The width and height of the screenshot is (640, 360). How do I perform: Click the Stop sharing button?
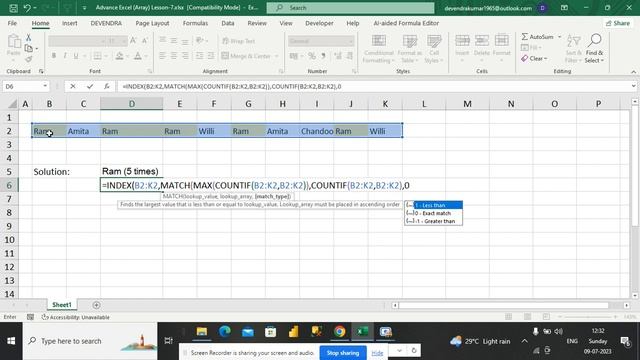(x=343, y=353)
